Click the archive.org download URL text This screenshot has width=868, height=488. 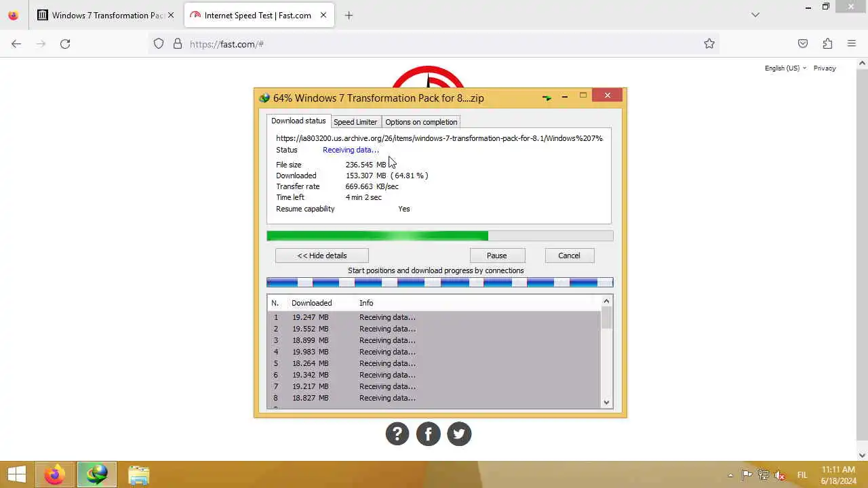point(439,138)
